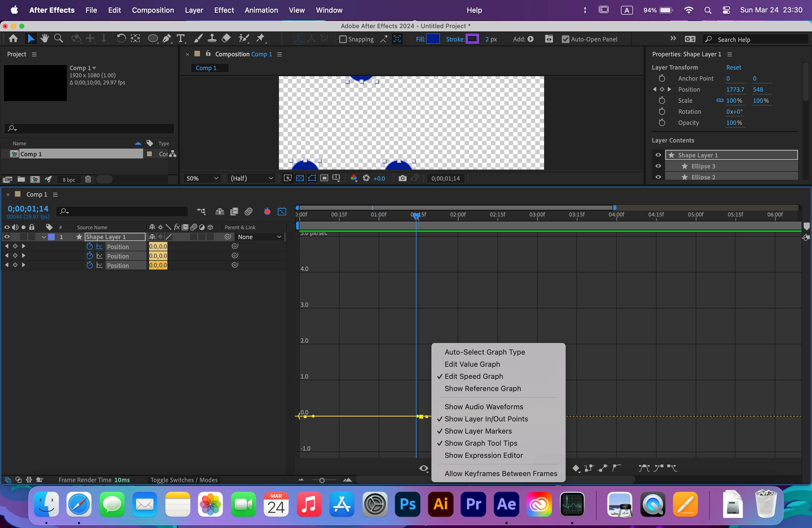812x528 pixels.
Task: Select the Puppet Pin tool
Action: pyautogui.click(x=261, y=39)
